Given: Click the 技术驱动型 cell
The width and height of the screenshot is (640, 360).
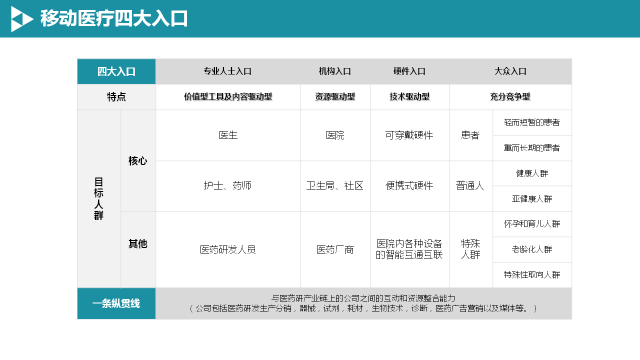Looking at the screenshot, I should click(x=410, y=97).
